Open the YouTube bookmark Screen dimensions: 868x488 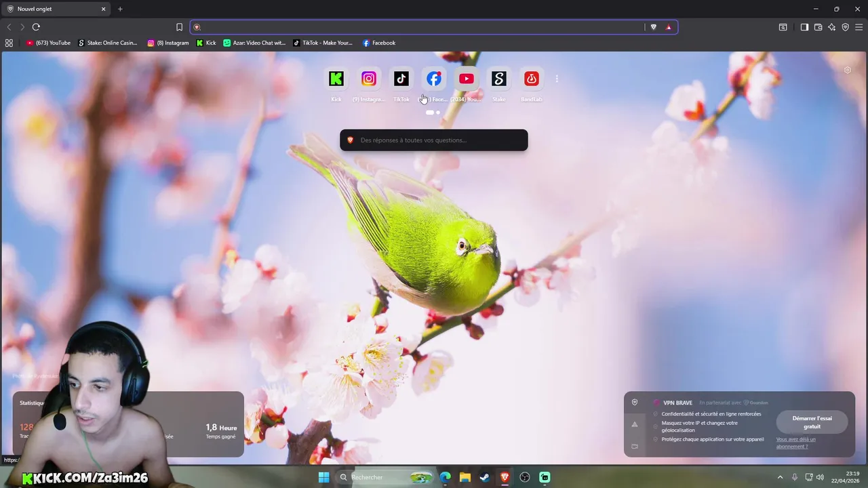[x=48, y=43]
